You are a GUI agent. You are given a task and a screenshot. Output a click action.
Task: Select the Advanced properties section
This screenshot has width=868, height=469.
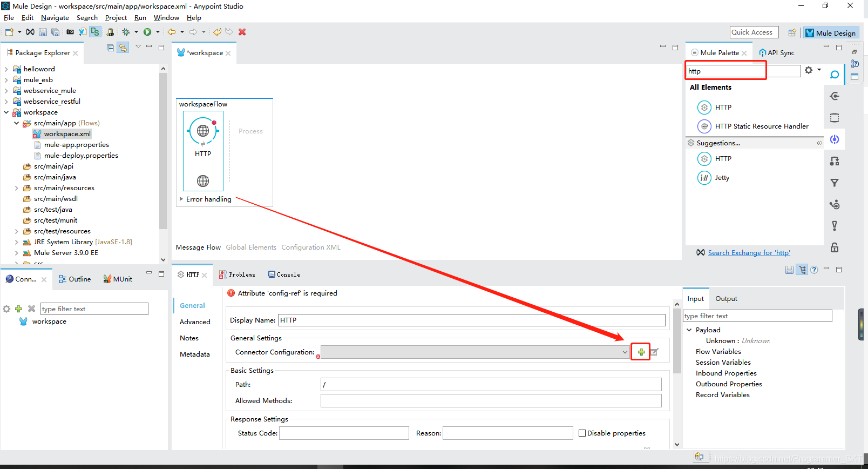[195, 321]
